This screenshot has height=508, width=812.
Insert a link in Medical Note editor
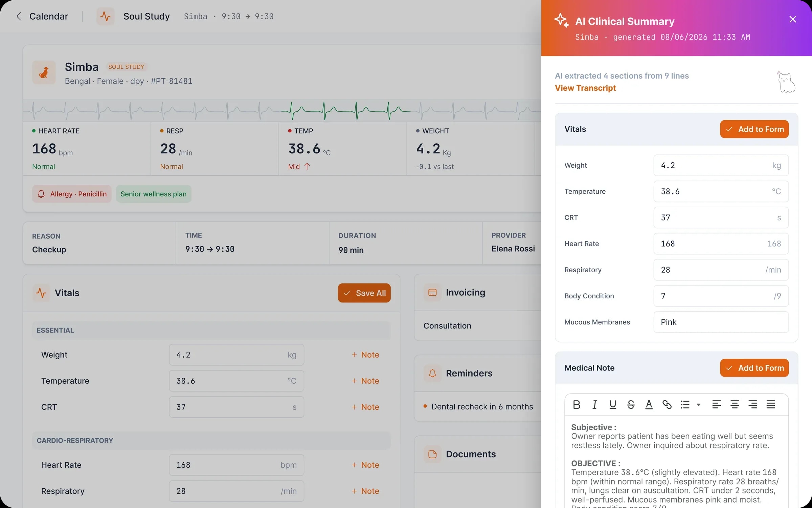pos(667,404)
